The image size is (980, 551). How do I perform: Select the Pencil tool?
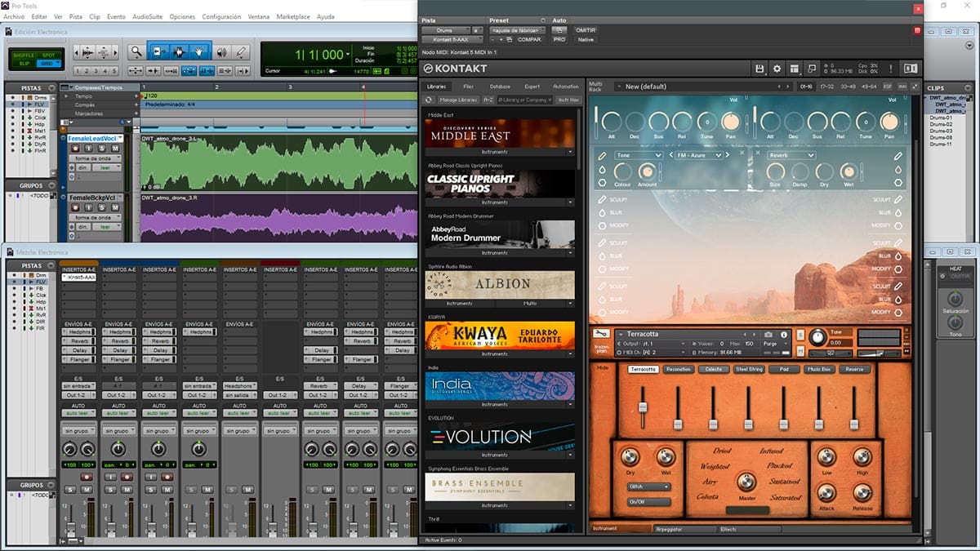coord(241,51)
